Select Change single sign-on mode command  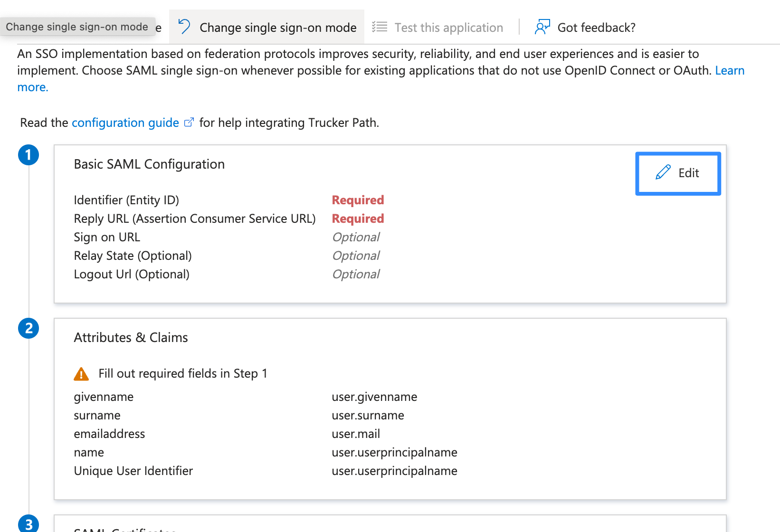pyautogui.click(x=277, y=28)
